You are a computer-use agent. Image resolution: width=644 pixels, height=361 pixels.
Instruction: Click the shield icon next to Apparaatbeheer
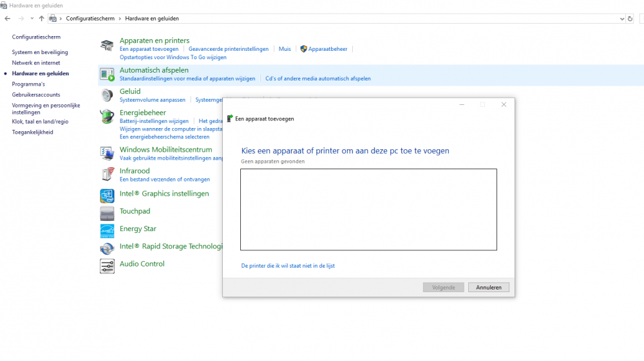click(x=303, y=49)
